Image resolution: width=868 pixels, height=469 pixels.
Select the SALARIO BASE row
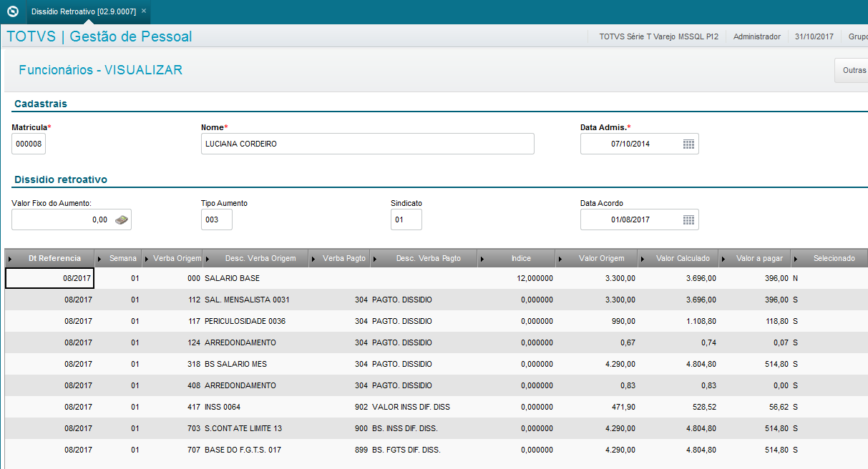point(437,278)
